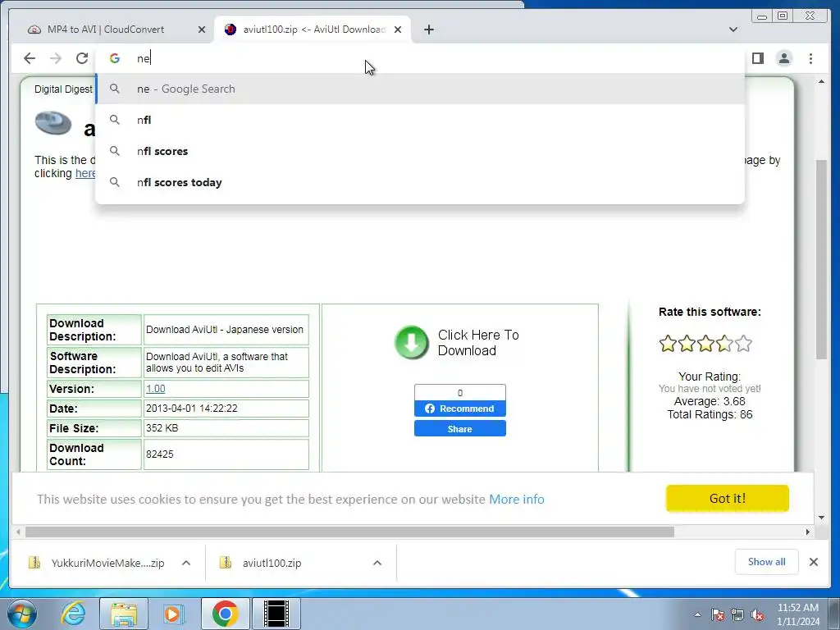
Task: Click the horizontal scrollbar right arrow
Action: click(x=808, y=532)
